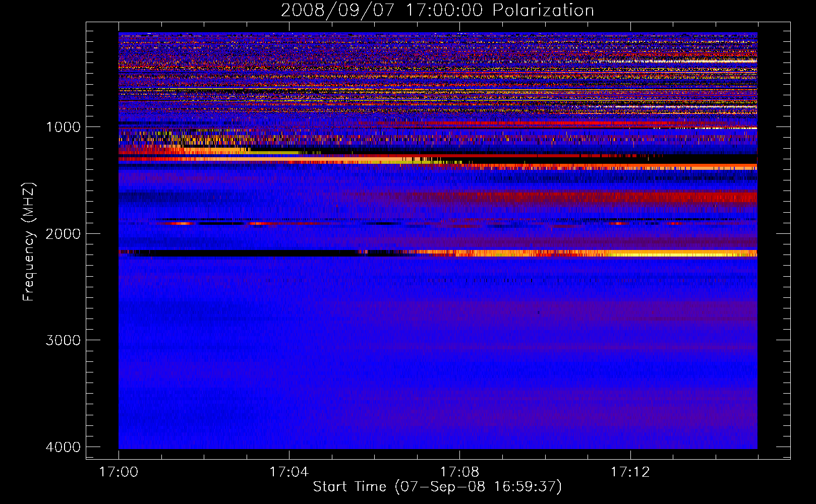816x504 pixels.
Task: Select the 'Start Time (07-Sep-08 16:59:37)' axis label
Action: (x=437, y=487)
